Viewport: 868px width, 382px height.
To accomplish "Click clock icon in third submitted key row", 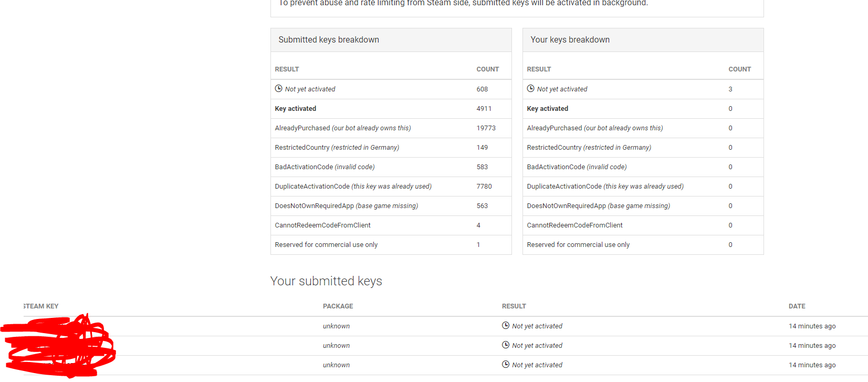I will click(506, 365).
